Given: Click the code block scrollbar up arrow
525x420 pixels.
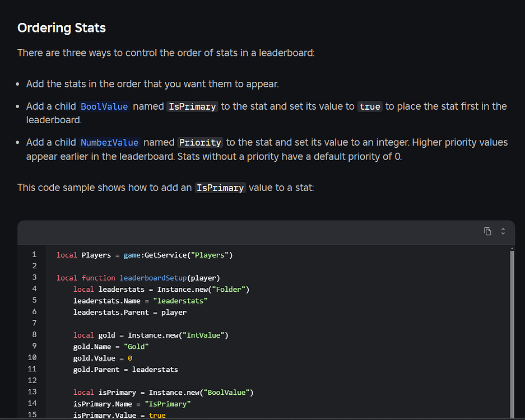Looking at the screenshot, I should [x=512, y=248].
